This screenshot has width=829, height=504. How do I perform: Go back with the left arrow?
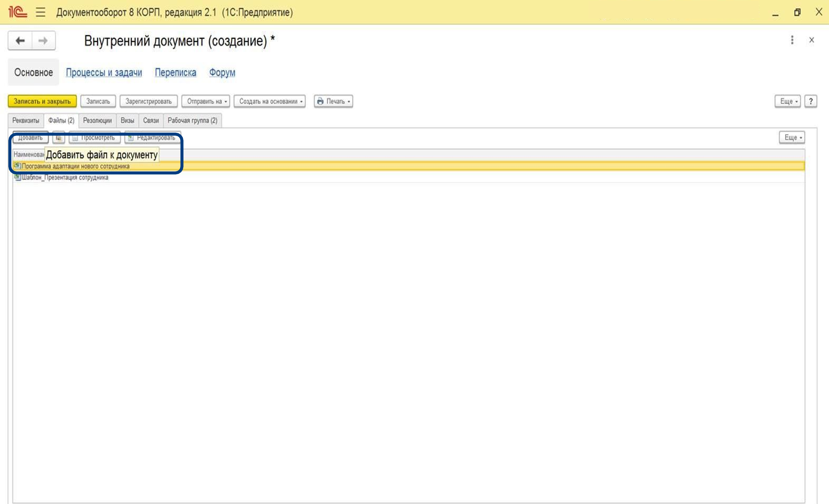[20, 41]
